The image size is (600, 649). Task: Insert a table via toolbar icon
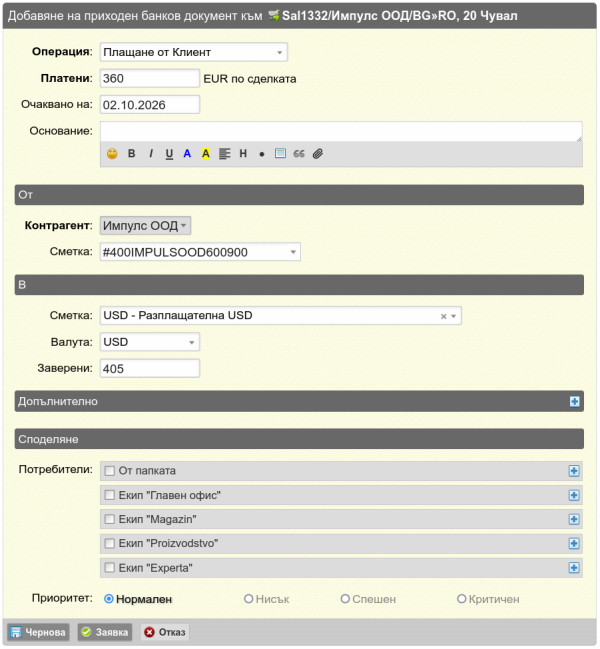[x=280, y=154]
